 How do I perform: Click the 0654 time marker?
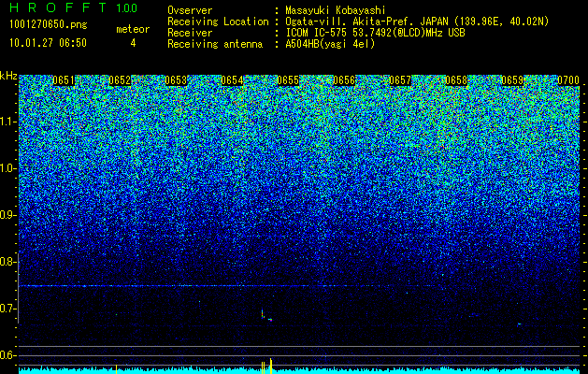pos(232,80)
